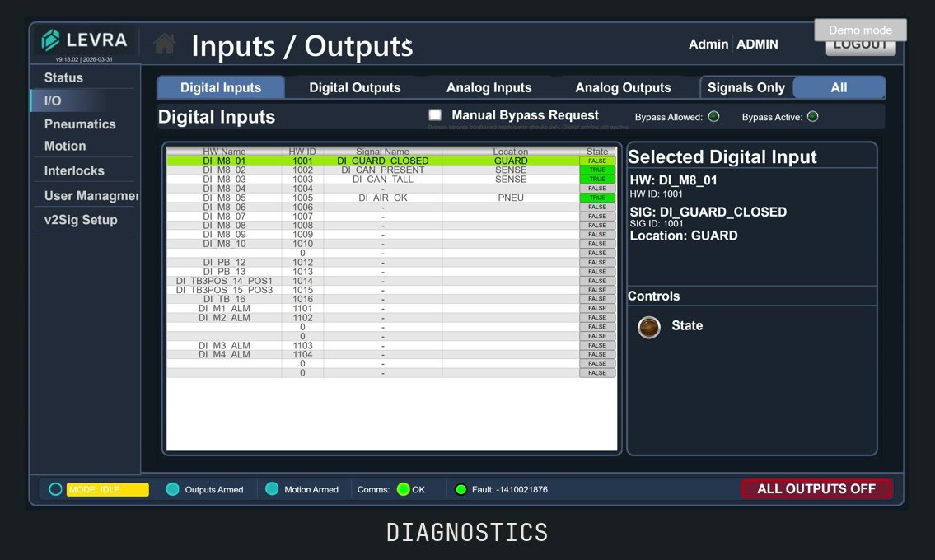Click the State column header
The image size is (935, 560).
(597, 152)
